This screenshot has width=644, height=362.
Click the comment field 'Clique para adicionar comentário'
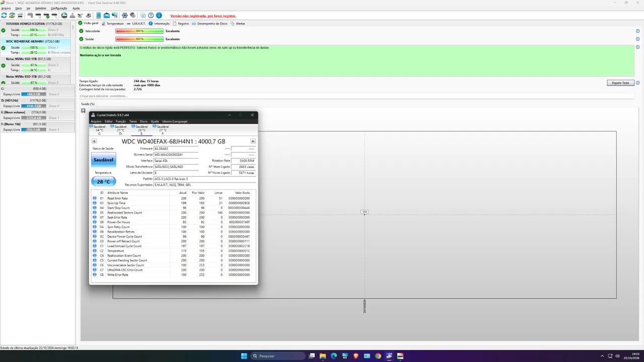pos(357,96)
